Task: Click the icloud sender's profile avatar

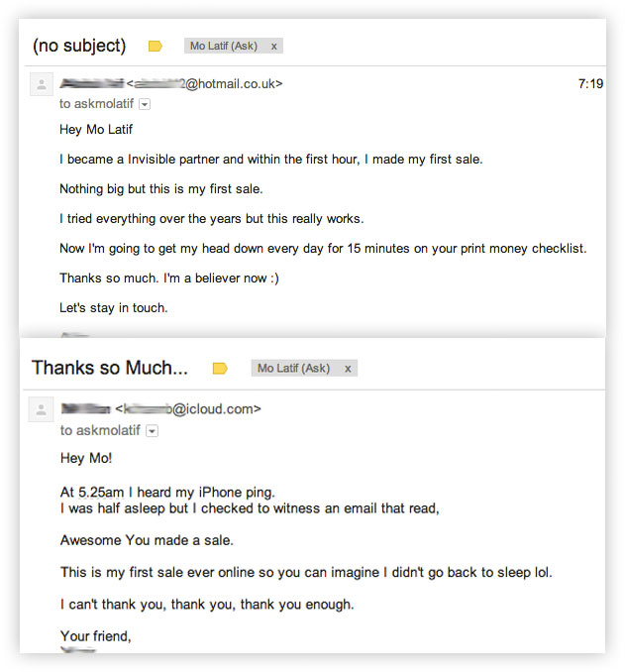Action: pyautogui.click(x=42, y=409)
